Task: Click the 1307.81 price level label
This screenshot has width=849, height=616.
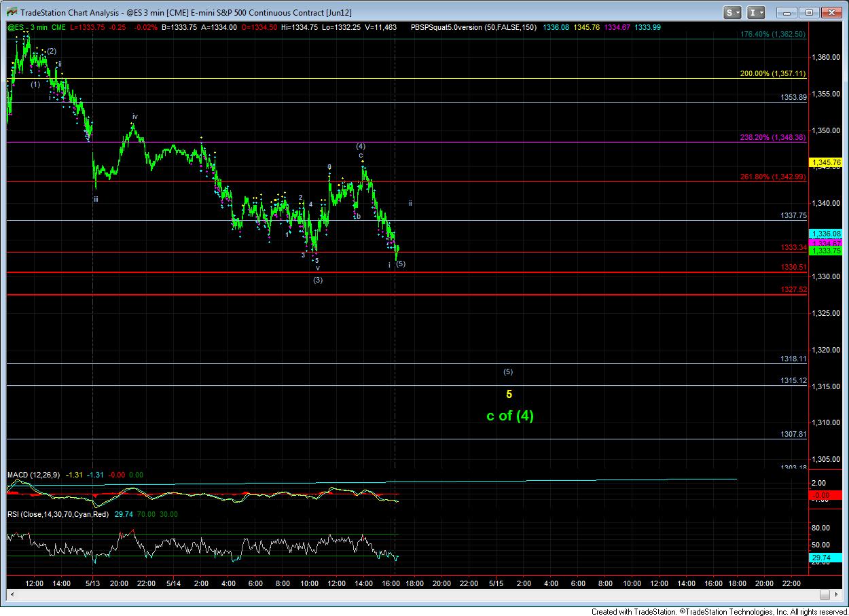Action: 793,434
